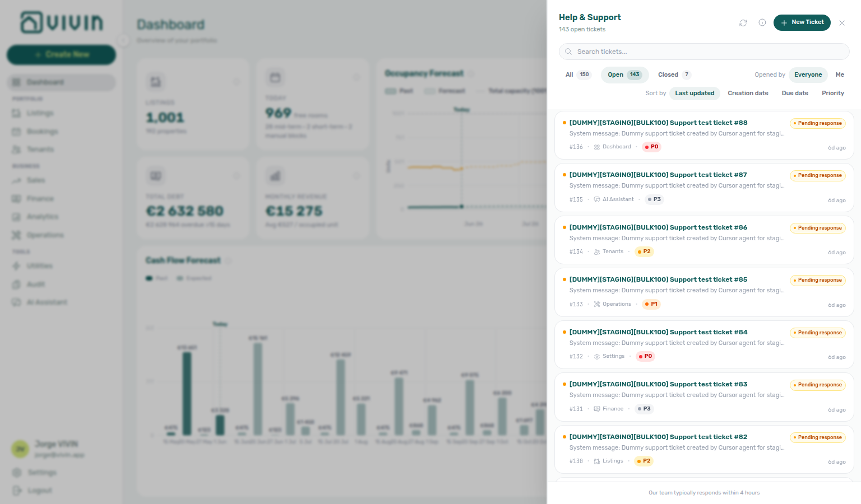Image resolution: width=861 pixels, height=504 pixels.
Task: Click the refresh tickets icon
Action: click(x=743, y=23)
